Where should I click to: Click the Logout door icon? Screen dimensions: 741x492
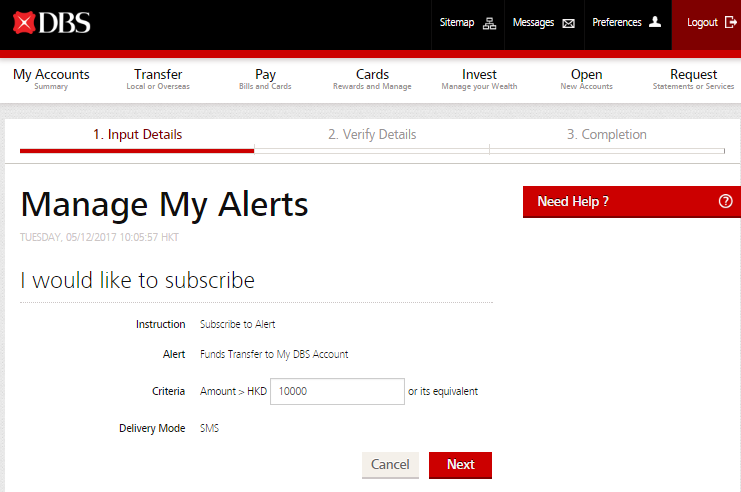(x=730, y=22)
